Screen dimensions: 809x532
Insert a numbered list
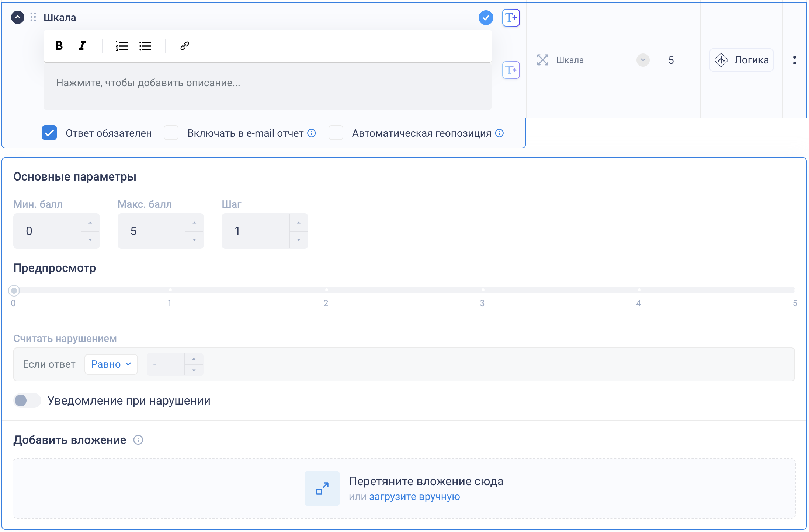click(121, 46)
